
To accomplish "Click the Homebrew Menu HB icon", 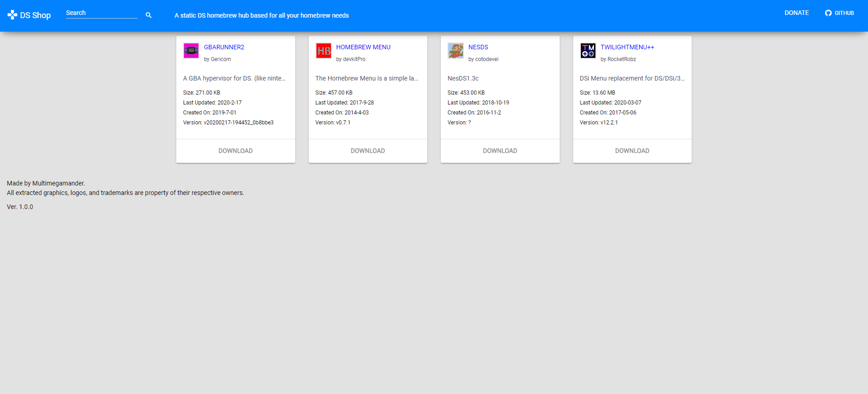I will [324, 51].
